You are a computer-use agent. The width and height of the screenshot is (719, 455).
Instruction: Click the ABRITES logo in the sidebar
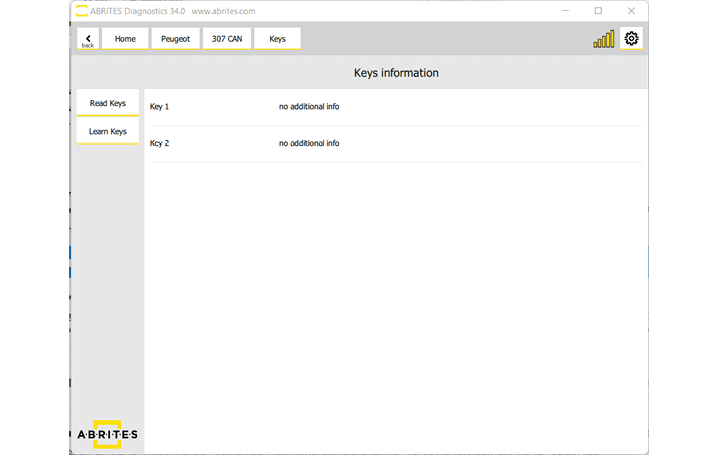pos(107,434)
